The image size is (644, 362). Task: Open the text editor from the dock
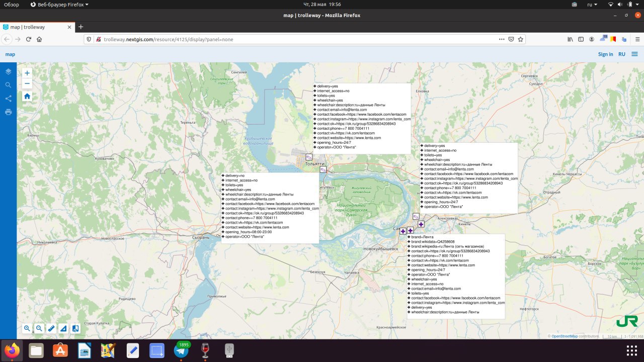coord(133,350)
